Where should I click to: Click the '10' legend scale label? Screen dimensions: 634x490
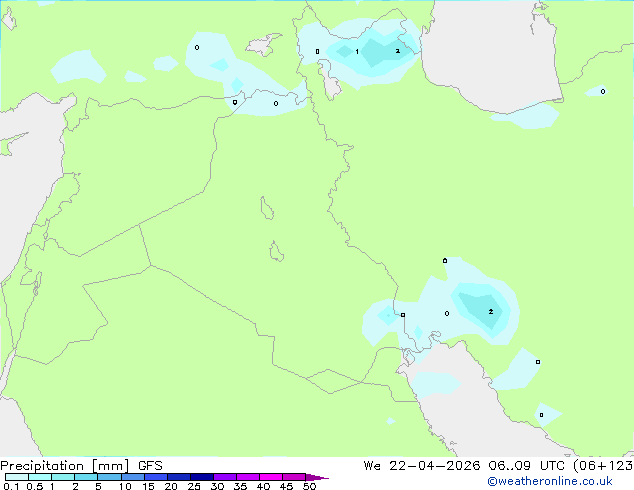[x=125, y=486]
